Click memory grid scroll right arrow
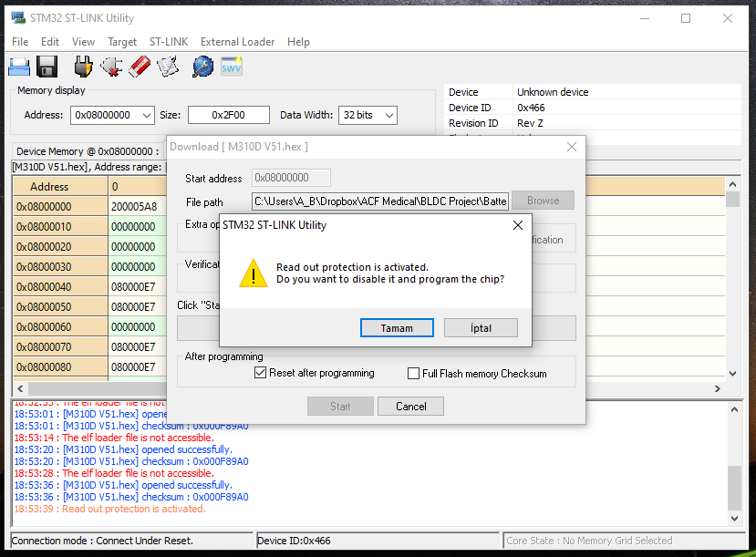This screenshot has height=557, width=756. coord(718,388)
